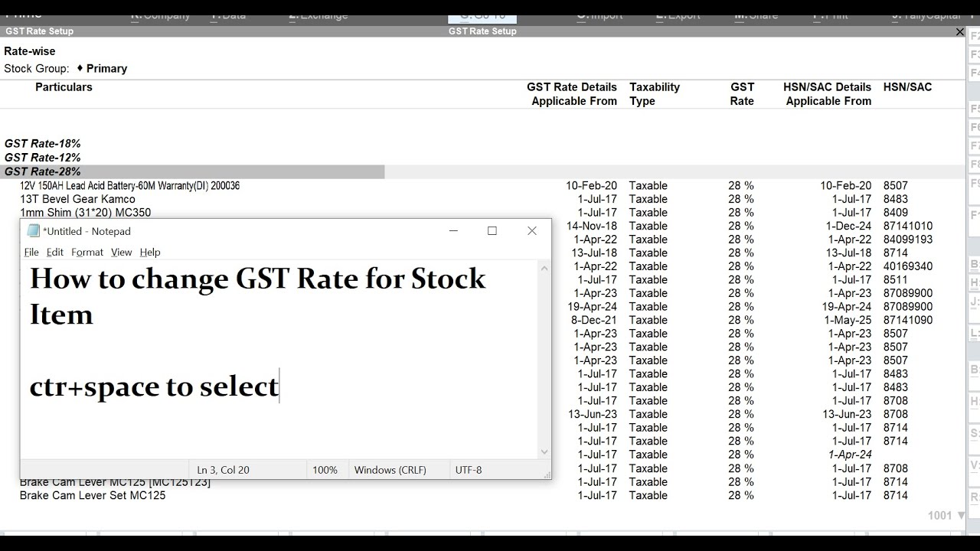Open Notepad Help menu
This screenshot has height=551, width=980.
click(x=150, y=252)
